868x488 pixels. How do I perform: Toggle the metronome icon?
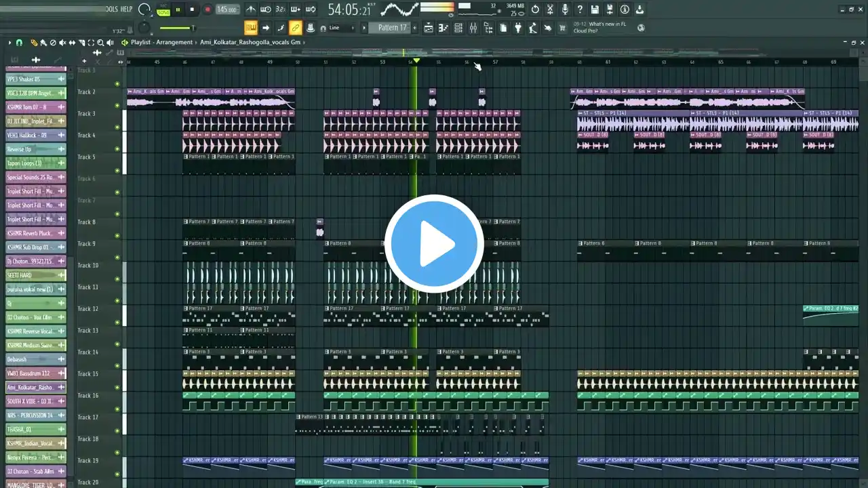[251, 9]
